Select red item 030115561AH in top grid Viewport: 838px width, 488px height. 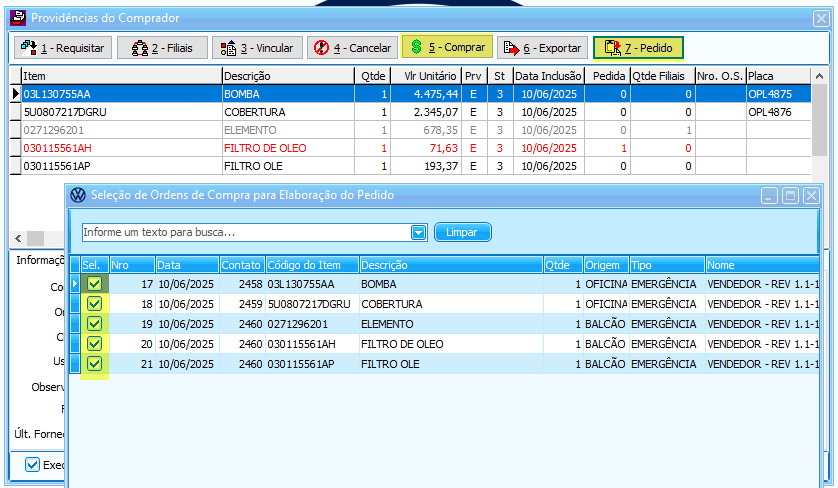pyautogui.click(x=410, y=148)
